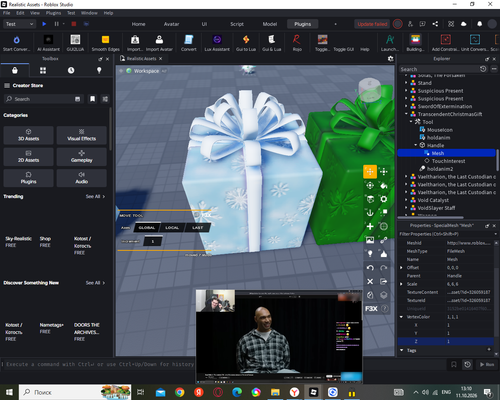Open the Building Tools plugin
This screenshot has width=500, height=400.
click(x=415, y=43)
